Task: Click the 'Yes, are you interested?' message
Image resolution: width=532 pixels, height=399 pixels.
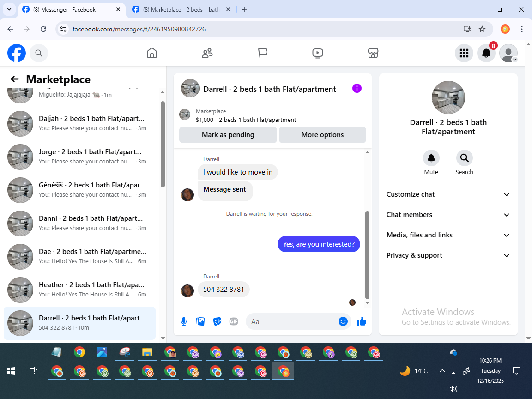Action: point(319,244)
